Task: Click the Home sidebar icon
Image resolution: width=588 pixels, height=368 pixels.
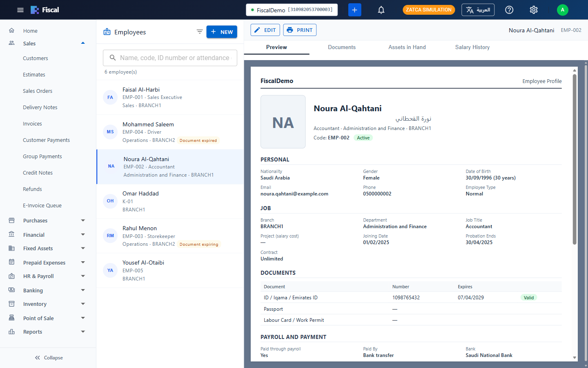Action: [12, 31]
